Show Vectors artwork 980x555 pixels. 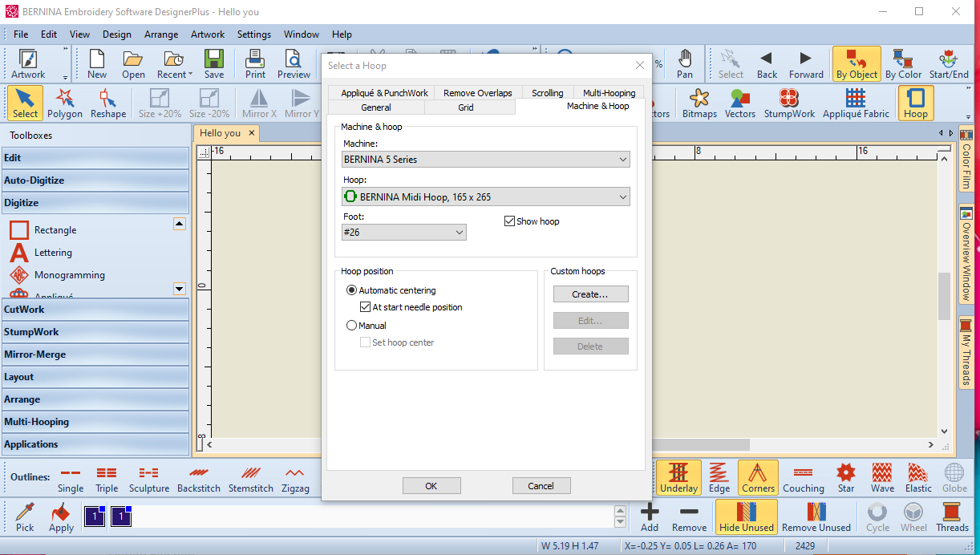pos(740,103)
